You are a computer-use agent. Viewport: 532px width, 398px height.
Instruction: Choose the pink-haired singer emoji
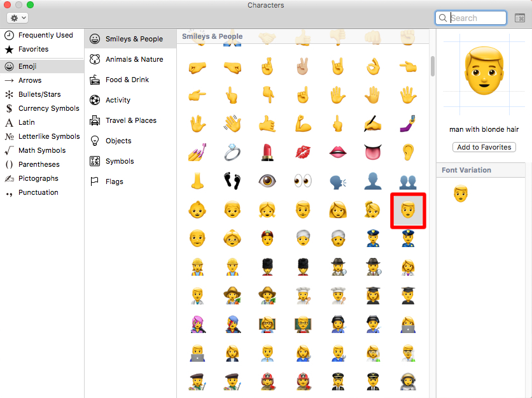(197, 324)
